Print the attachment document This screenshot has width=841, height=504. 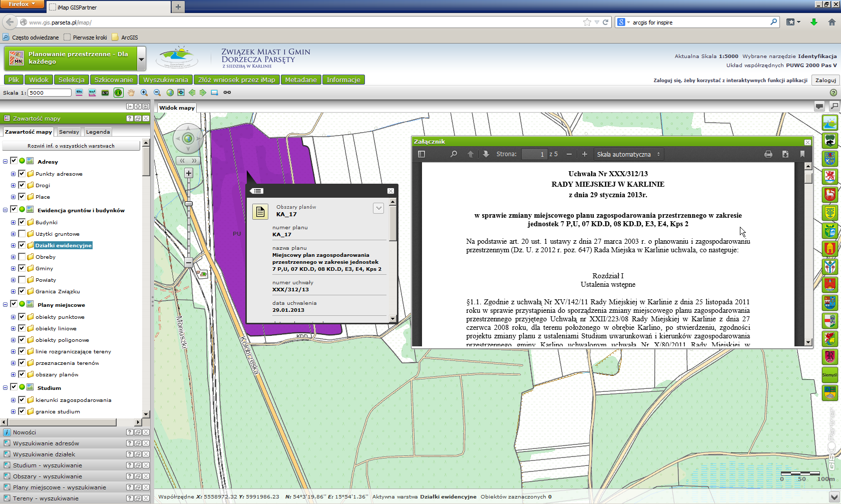(768, 154)
